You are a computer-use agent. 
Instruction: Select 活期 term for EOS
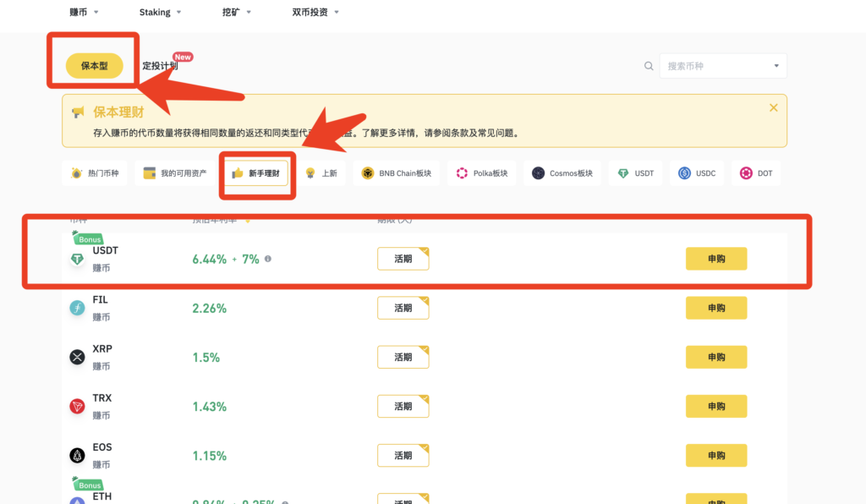403,456
